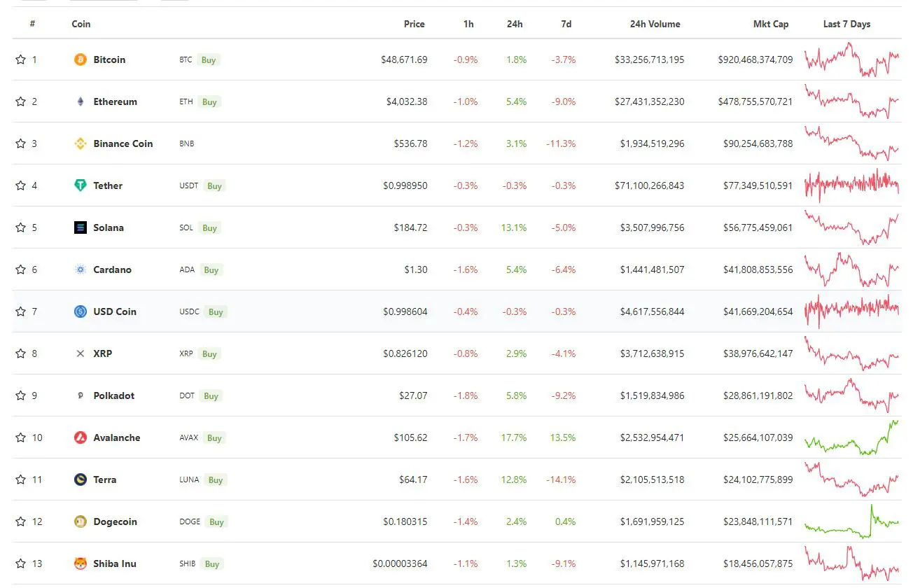
Task: Click the Polkadot logo icon
Action: 81,395
